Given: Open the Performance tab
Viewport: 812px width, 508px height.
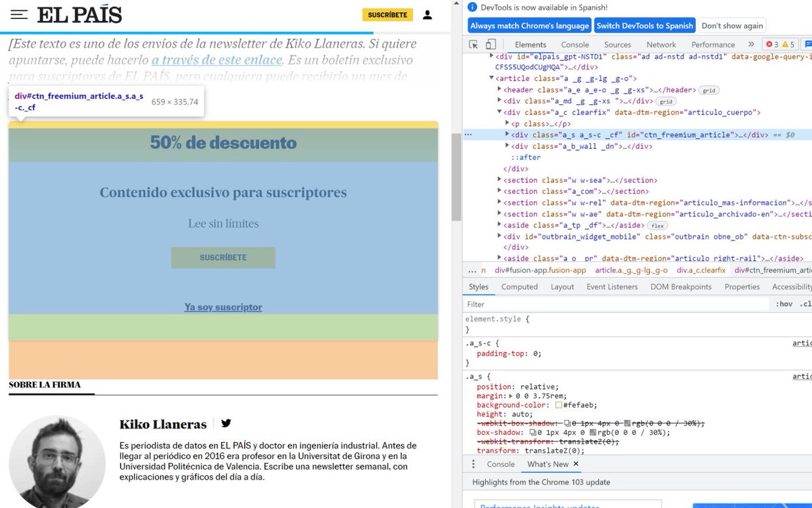Looking at the screenshot, I should (713, 45).
